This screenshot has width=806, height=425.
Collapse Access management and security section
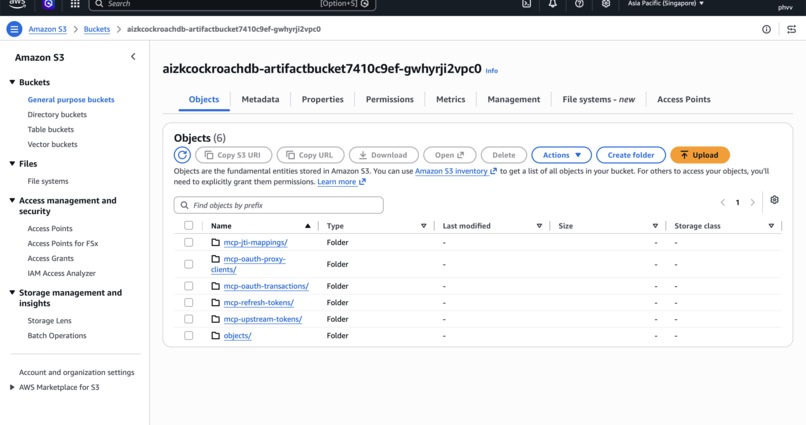12,200
